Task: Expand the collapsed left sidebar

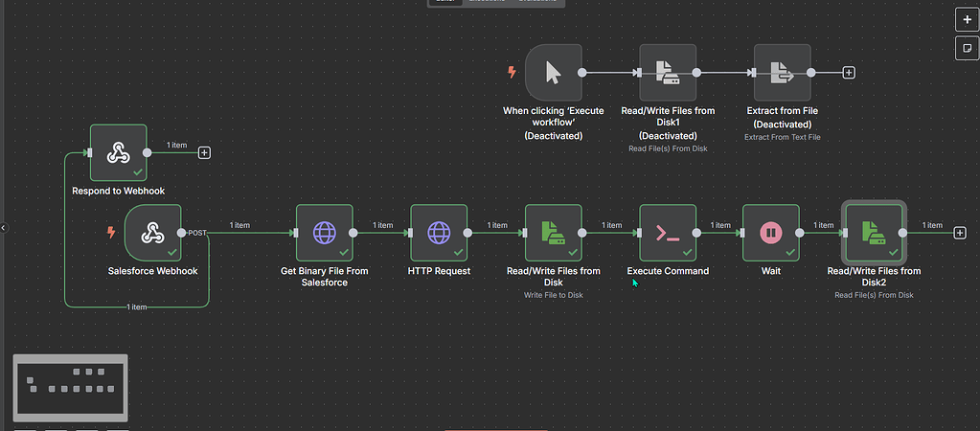Action: coord(4,227)
